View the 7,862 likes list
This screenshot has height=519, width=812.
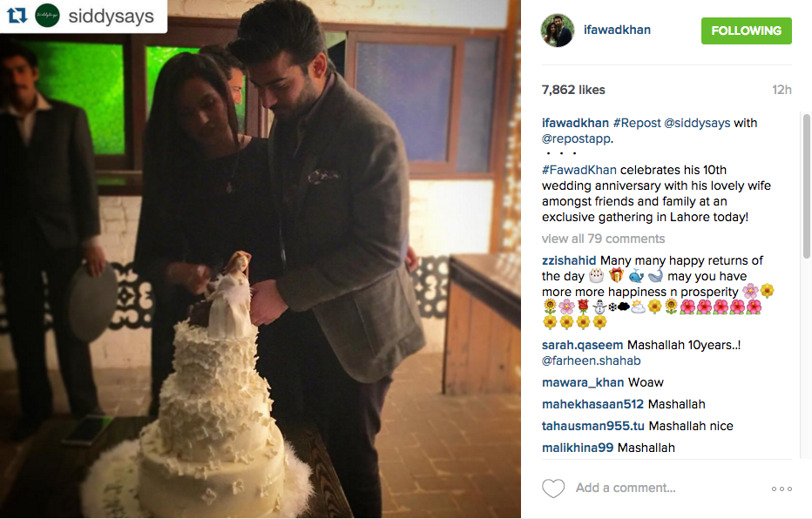pyautogui.click(x=573, y=90)
